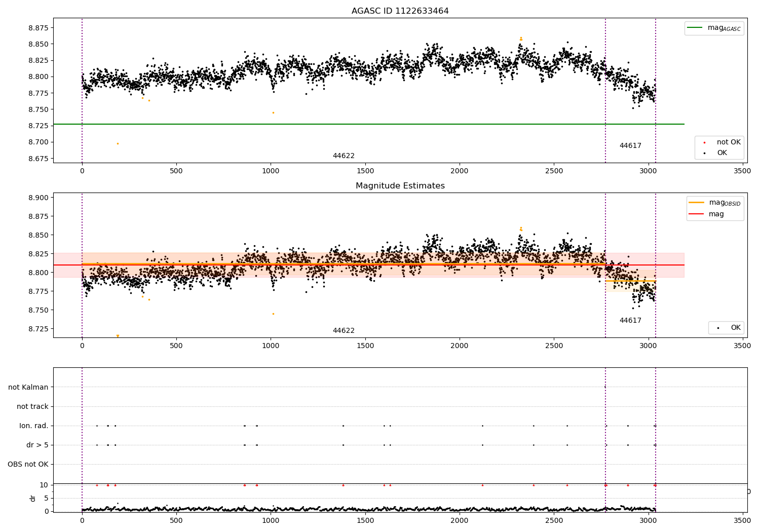Click the 8.700 tick on the top plot

[x=39, y=142]
